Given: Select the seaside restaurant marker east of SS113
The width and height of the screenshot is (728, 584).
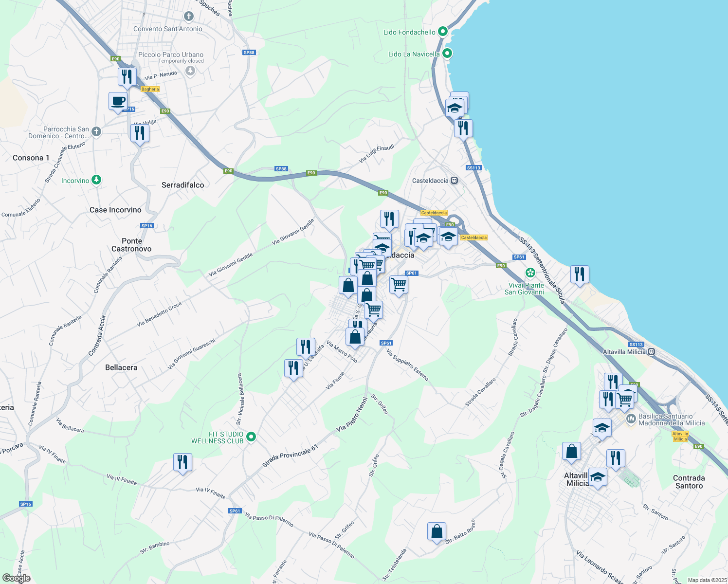Looking at the screenshot, I should point(579,275).
